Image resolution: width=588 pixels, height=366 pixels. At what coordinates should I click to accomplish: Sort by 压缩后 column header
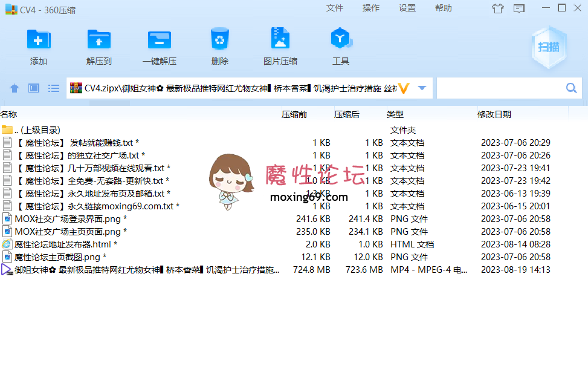(x=346, y=114)
